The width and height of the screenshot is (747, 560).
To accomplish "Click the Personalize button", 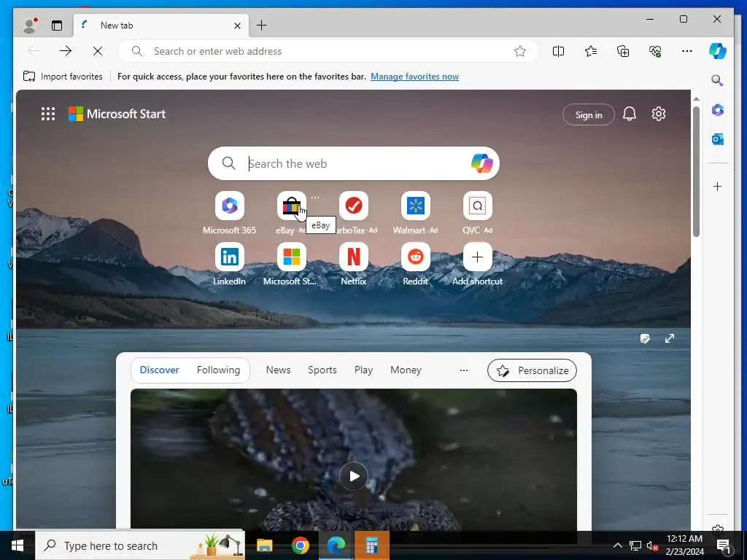I will [532, 370].
